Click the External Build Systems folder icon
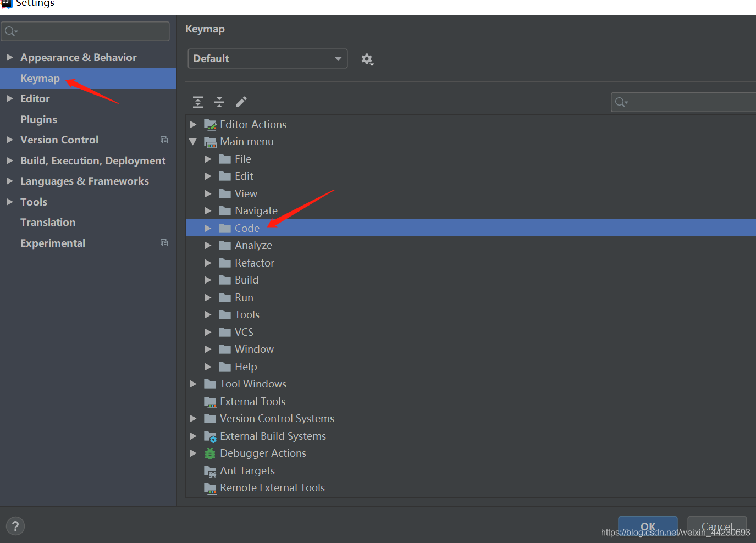Image resolution: width=756 pixels, height=543 pixels. pos(210,436)
